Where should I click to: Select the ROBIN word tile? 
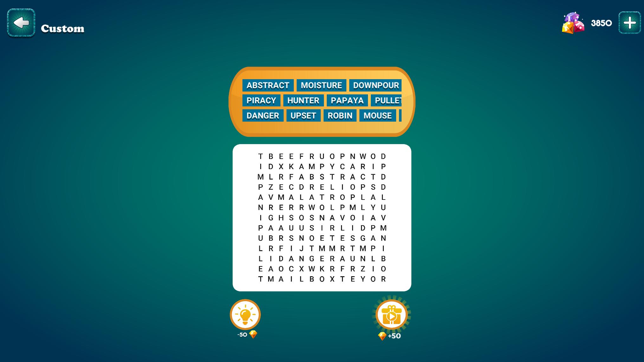pos(340,115)
